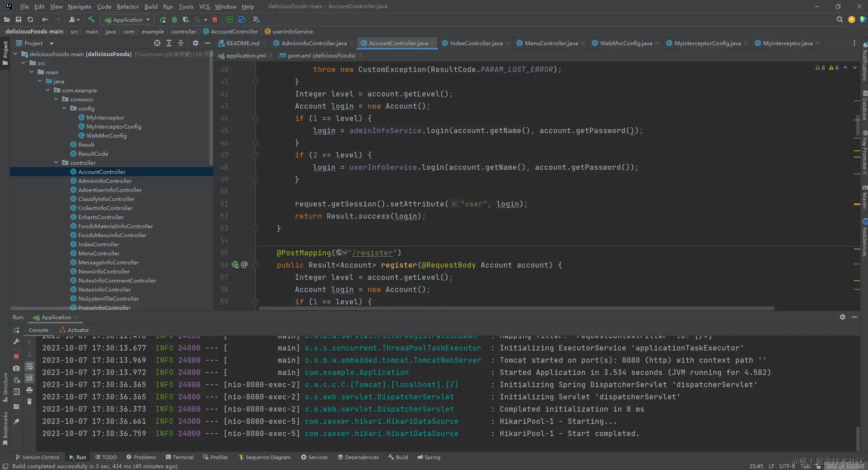Start debugging with the green bug icon
The width and height of the screenshot is (868, 470).
(x=174, y=19)
